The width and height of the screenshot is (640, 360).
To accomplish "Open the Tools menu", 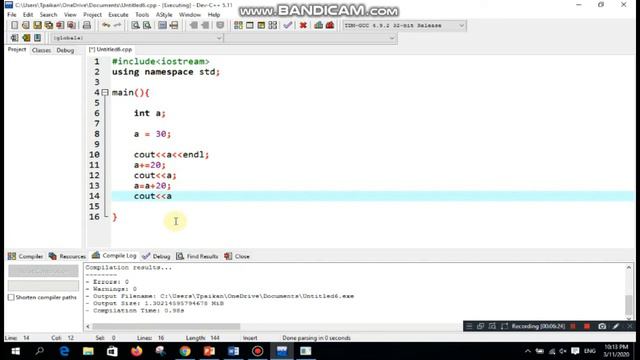I will [x=142, y=15].
